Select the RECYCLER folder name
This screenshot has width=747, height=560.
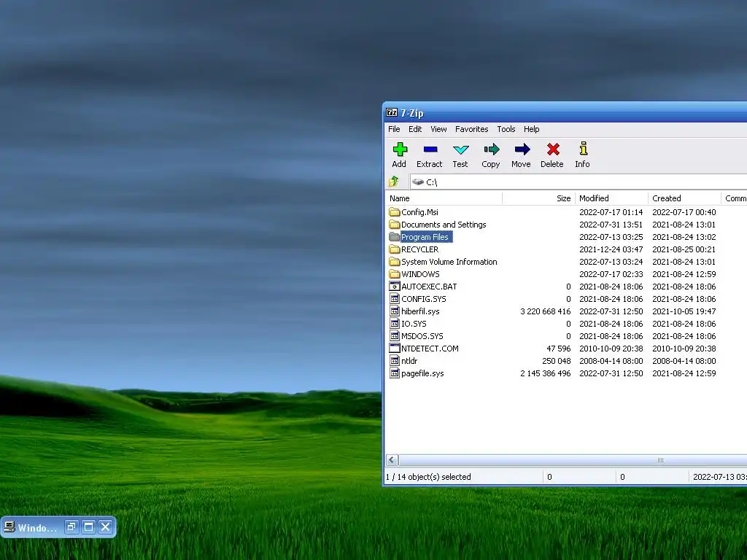(x=419, y=249)
